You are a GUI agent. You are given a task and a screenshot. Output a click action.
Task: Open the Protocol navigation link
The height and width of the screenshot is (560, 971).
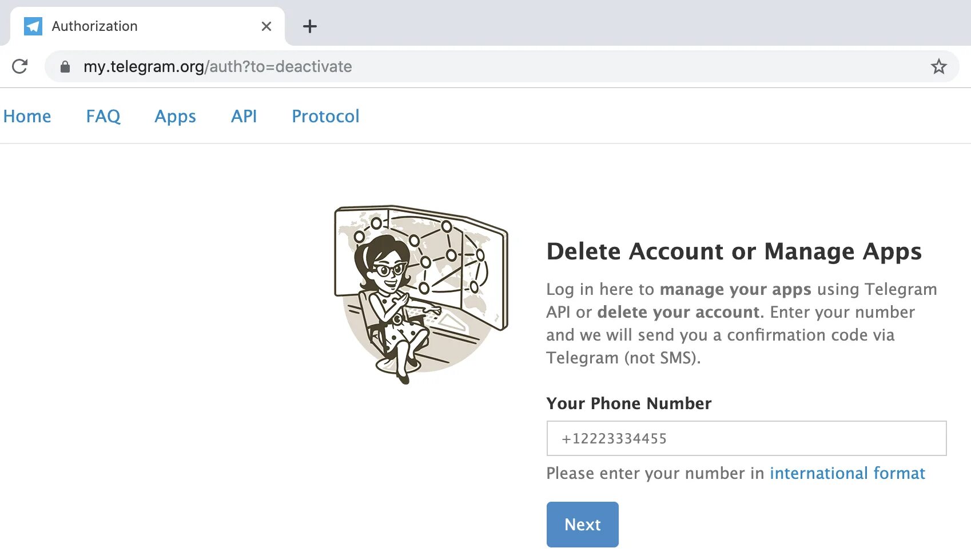[325, 117]
